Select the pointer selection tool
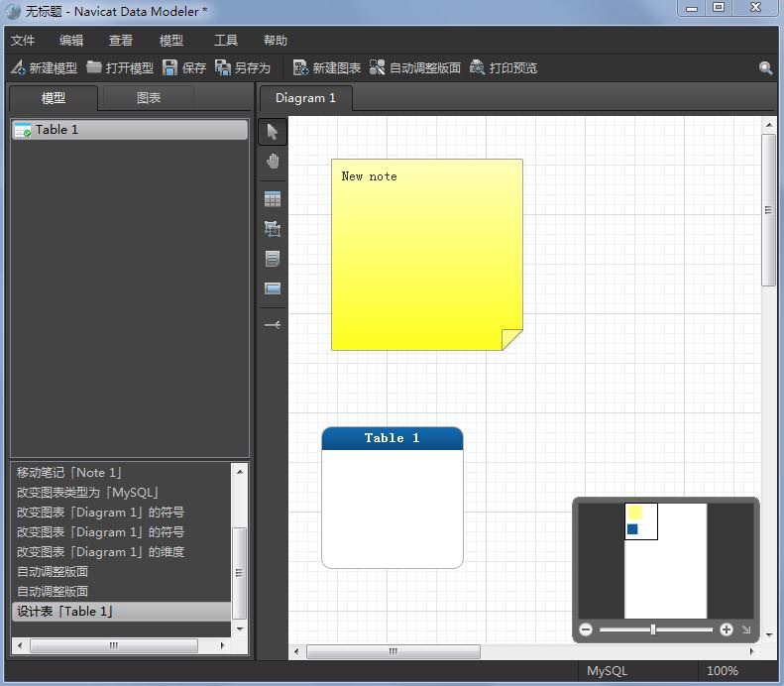This screenshot has width=784, height=686. click(x=273, y=132)
